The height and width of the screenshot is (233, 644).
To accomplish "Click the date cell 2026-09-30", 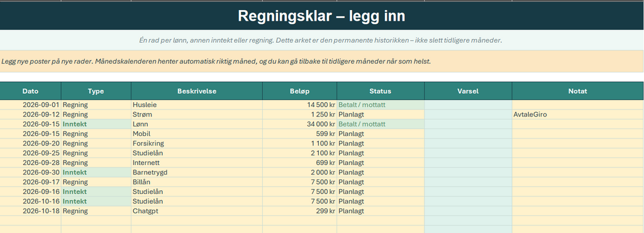I will click(x=30, y=173).
